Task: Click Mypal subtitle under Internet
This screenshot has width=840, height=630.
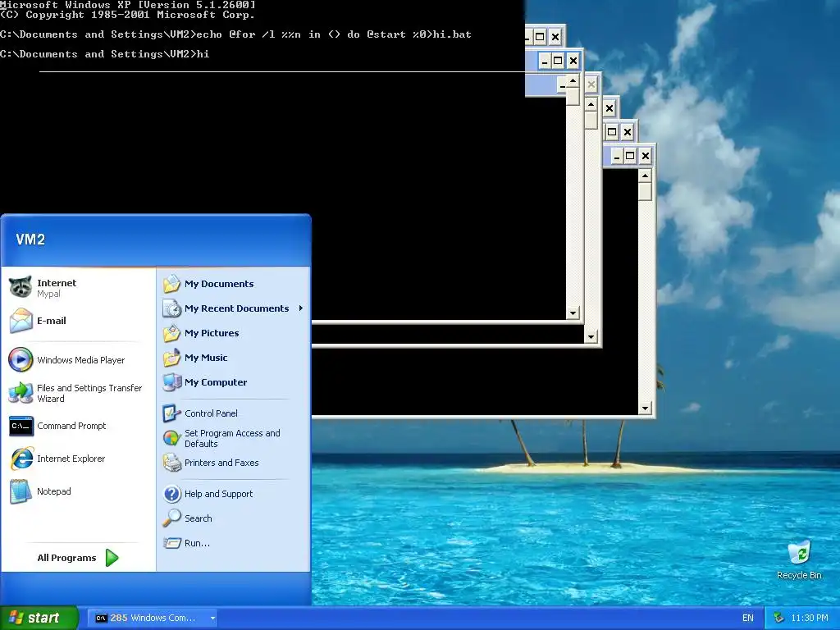Action: pos(48,294)
